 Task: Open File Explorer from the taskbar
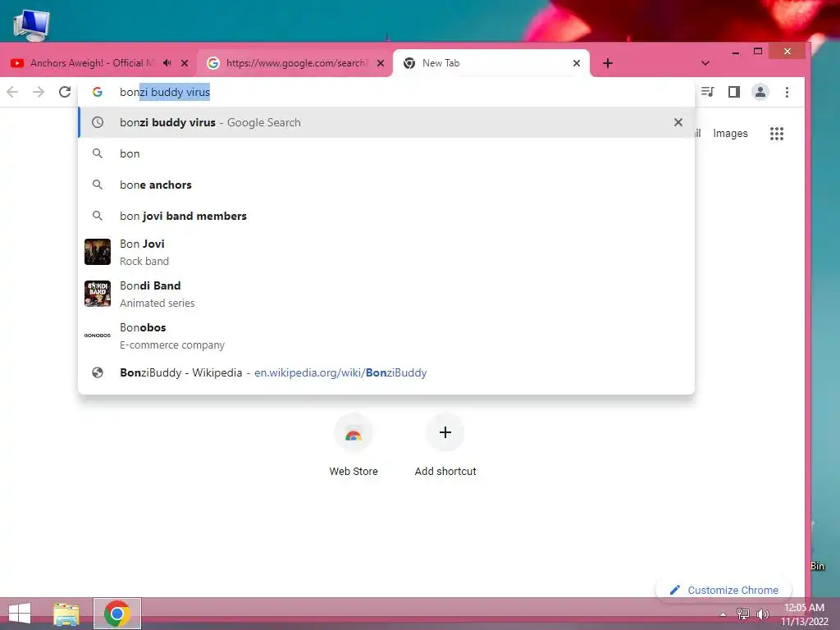pyautogui.click(x=66, y=614)
